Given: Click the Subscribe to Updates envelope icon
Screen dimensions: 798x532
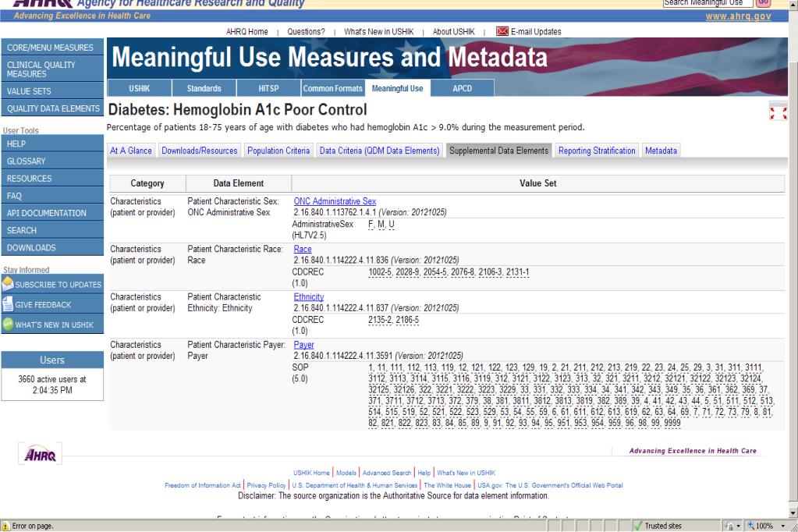Looking at the screenshot, I should (8, 284).
